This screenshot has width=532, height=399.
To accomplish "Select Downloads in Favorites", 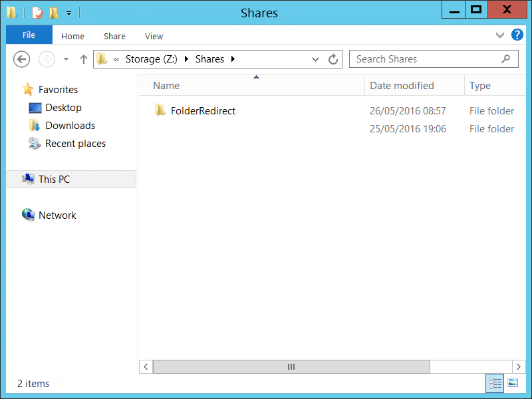I will pos(70,126).
